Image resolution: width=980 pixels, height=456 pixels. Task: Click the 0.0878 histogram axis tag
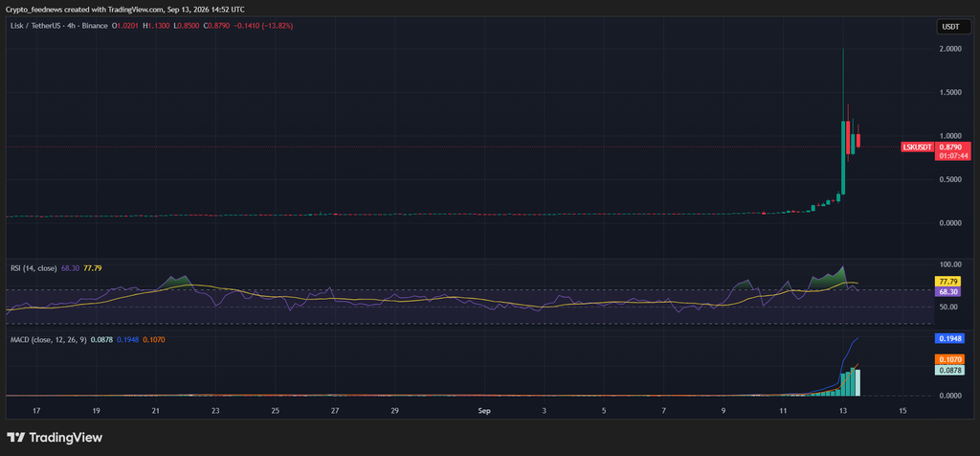(950, 371)
